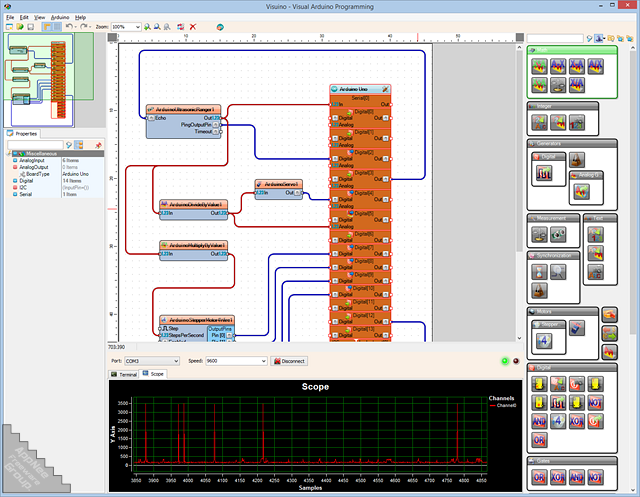The width and height of the screenshot is (640, 497).
Task: Select the scales icon in Measurement group
Action: (x=539, y=234)
